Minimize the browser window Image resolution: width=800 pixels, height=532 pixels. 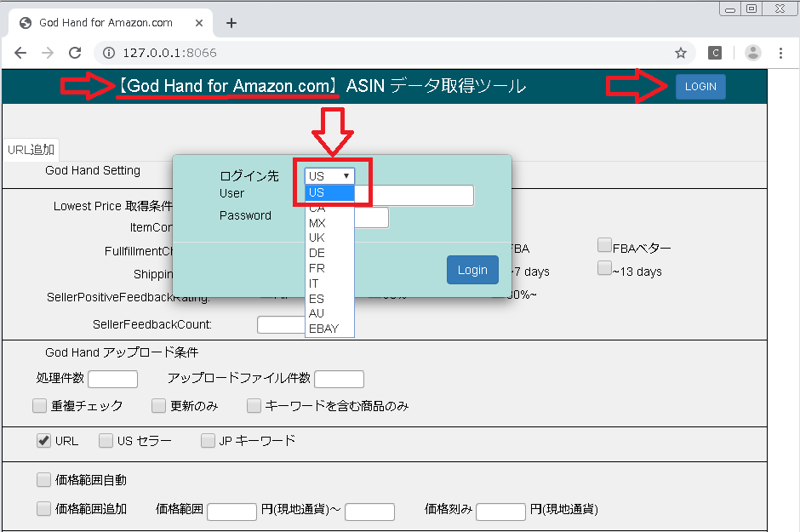coord(730,9)
